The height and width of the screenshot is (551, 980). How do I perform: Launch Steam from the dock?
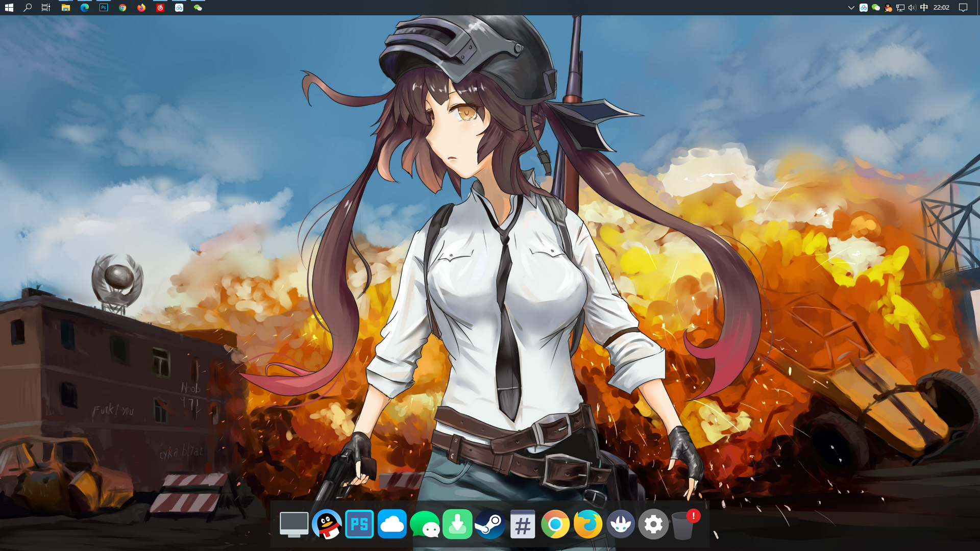(x=490, y=524)
